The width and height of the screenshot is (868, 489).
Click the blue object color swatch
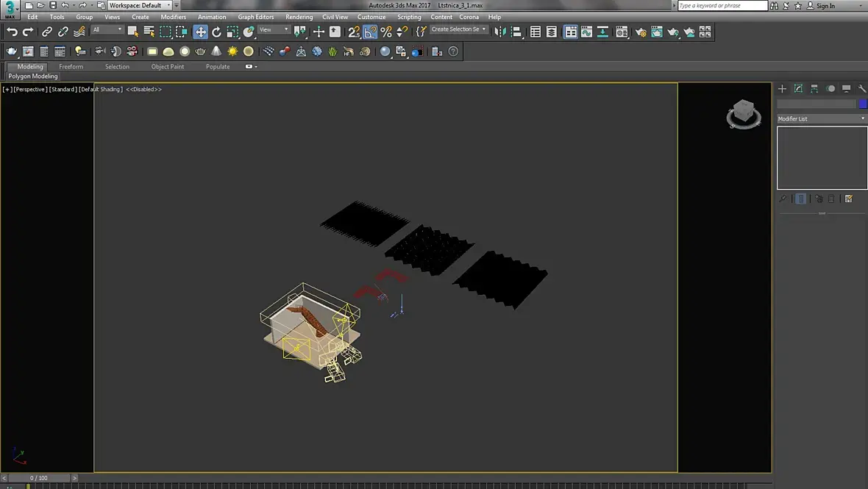tap(863, 104)
